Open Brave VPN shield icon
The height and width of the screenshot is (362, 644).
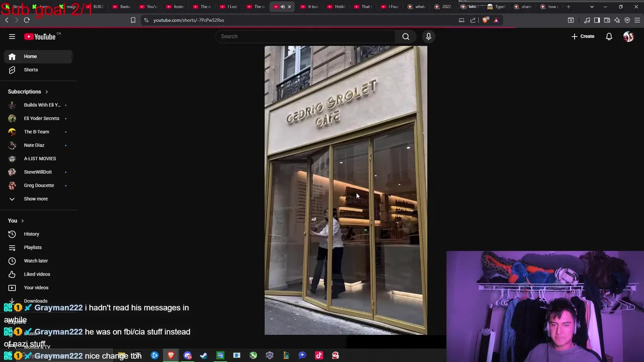[627, 20]
